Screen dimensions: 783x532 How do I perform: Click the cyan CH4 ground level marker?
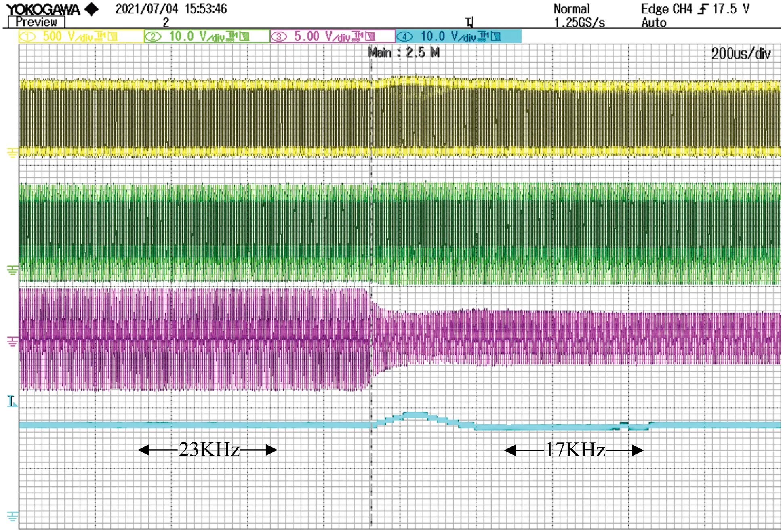[x=12, y=516]
